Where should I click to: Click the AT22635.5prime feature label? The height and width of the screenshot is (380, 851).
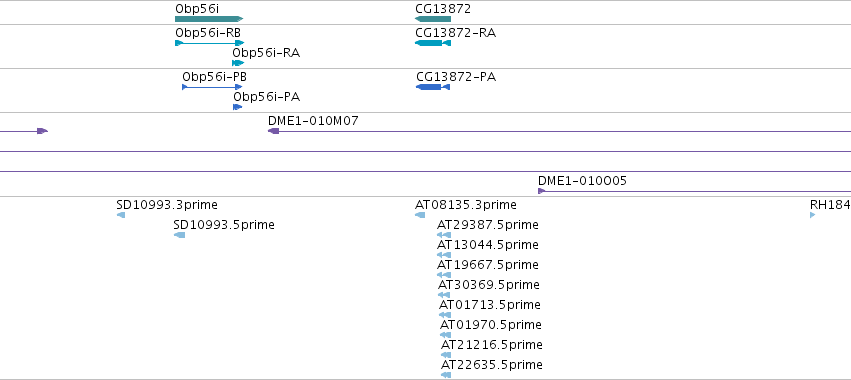tap(492, 365)
